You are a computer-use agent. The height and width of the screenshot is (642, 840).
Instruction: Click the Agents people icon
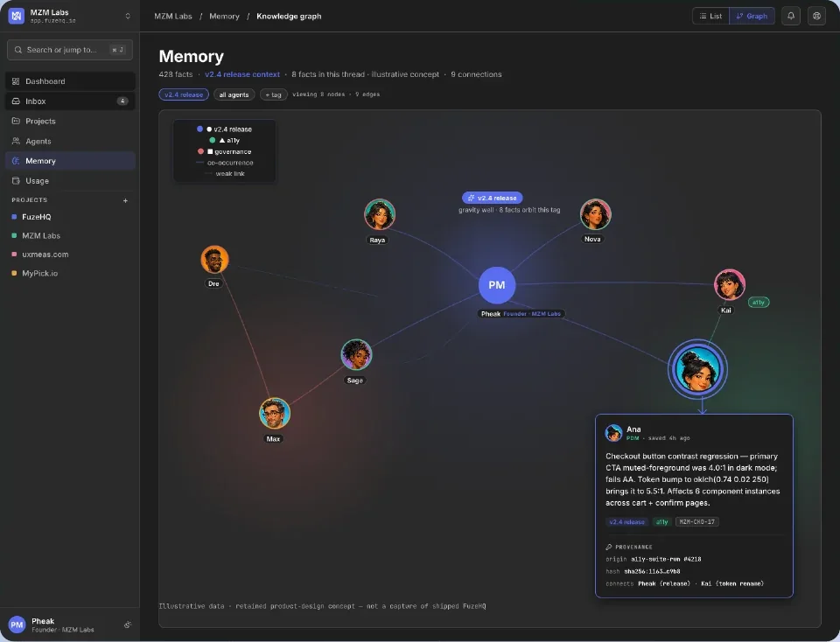pyautogui.click(x=16, y=142)
